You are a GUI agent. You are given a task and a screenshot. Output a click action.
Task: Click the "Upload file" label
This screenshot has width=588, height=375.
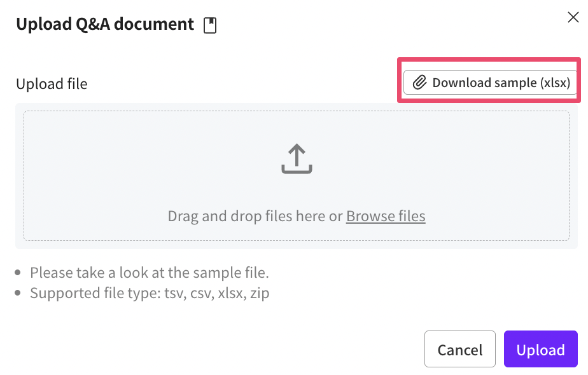point(52,83)
